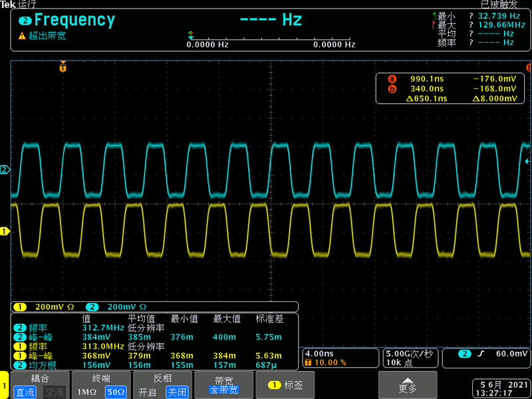Open the channel 1 Label (标签) menu
The height and width of the screenshot is (399, 532).
tap(285, 385)
